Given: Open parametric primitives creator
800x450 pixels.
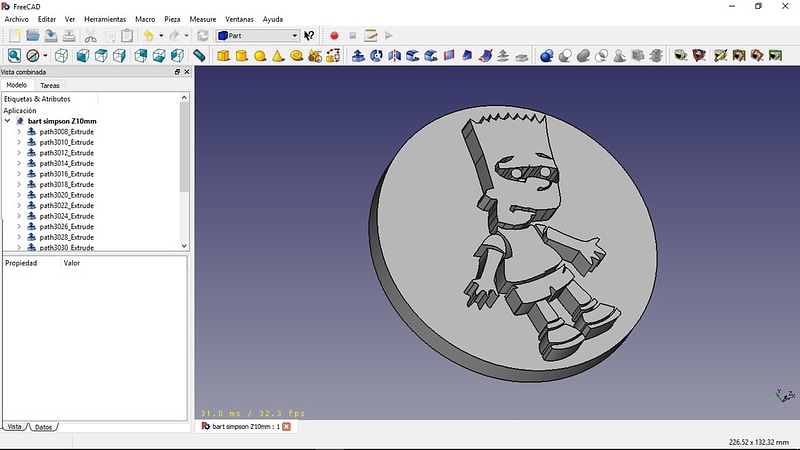Looking at the screenshot, I should point(315,56).
